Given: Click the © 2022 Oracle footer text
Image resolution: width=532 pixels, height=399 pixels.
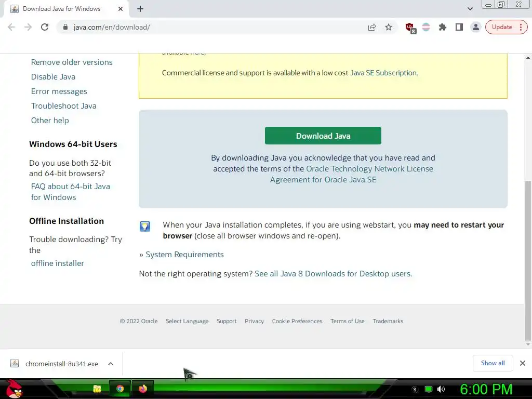Looking at the screenshot, I should click(139, 321).
